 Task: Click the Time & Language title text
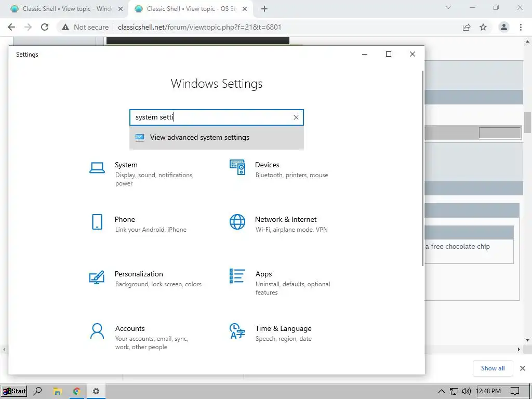(283, 328)
